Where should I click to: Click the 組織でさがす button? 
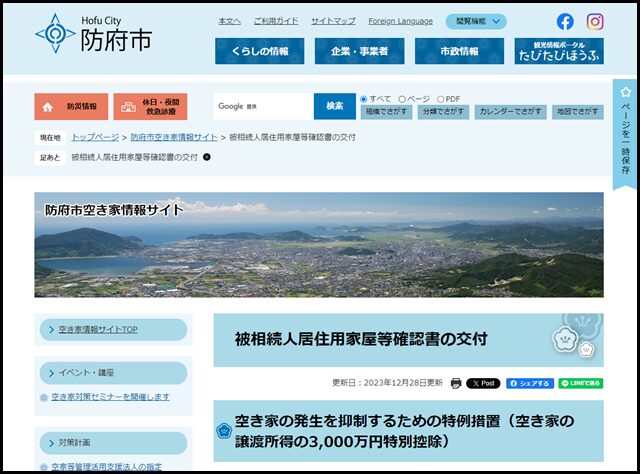tap(386, 112)
